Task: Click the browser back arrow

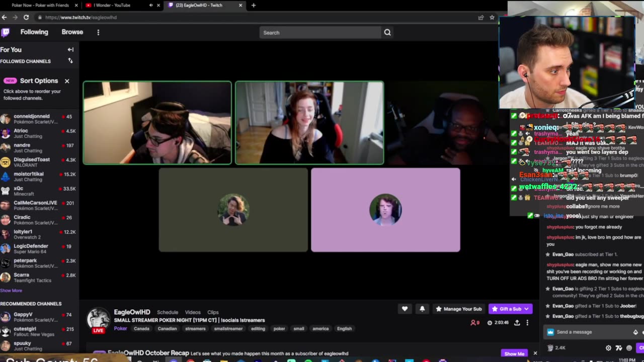Action: pos(4,17)
